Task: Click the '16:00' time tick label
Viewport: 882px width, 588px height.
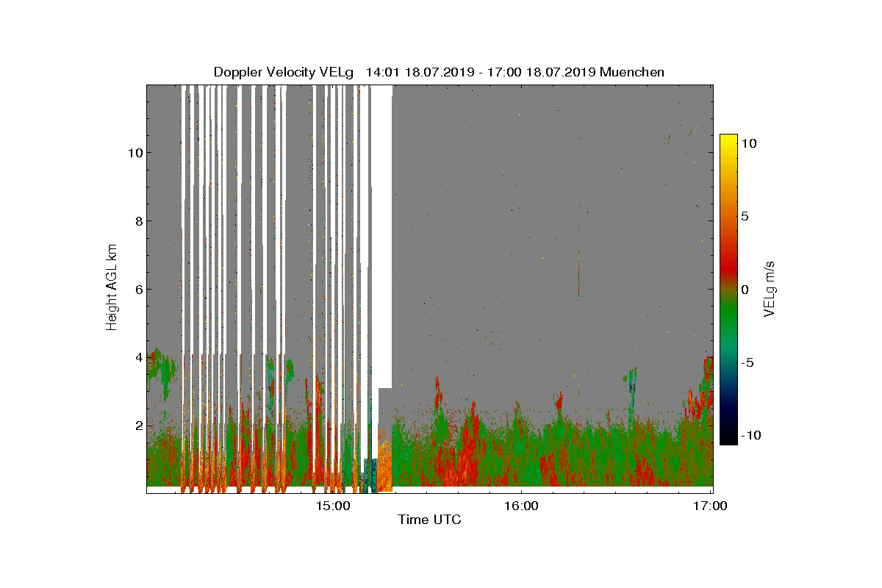Action: pos(521,506)
